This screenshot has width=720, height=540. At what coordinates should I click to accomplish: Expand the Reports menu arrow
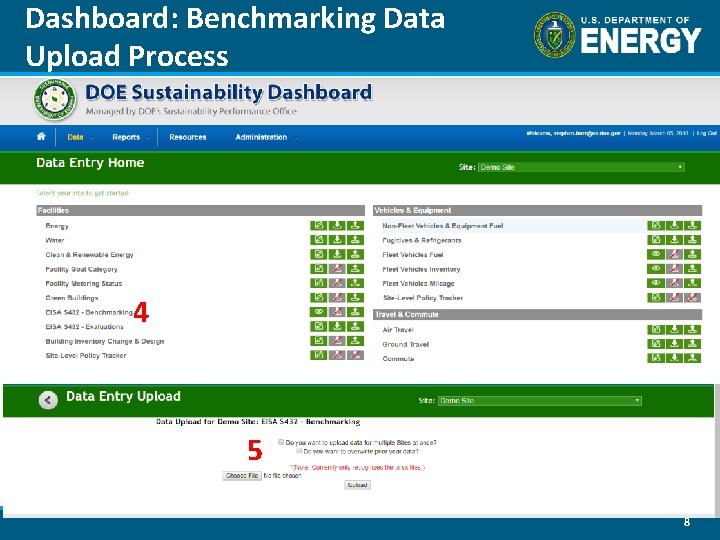click(x=148, y=138)
